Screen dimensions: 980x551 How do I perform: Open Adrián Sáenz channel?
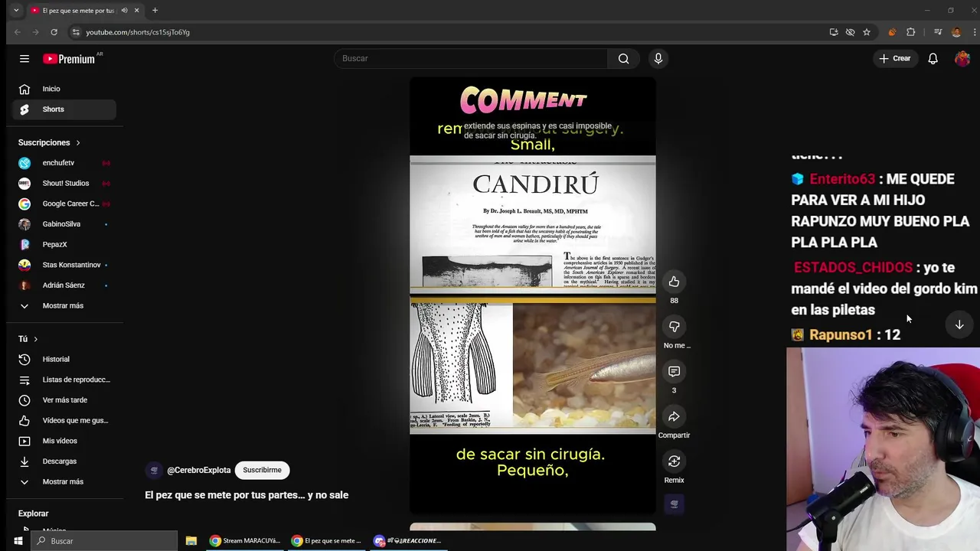pyautogui.click(x=64, y=285)
